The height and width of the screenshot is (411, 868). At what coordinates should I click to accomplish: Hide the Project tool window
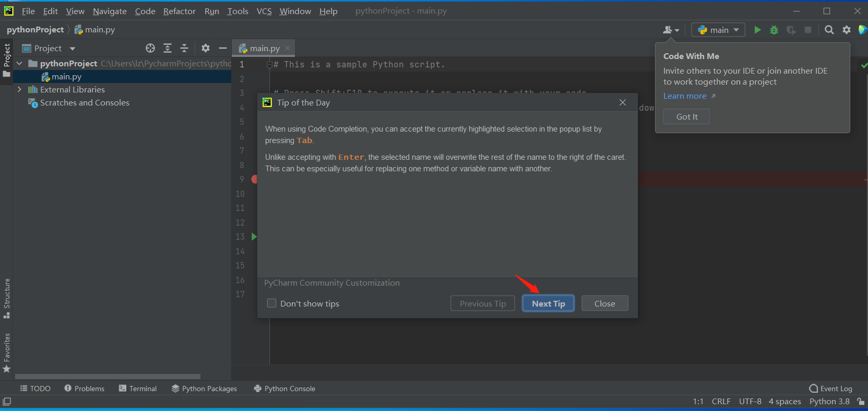click(x=223, y=48)
